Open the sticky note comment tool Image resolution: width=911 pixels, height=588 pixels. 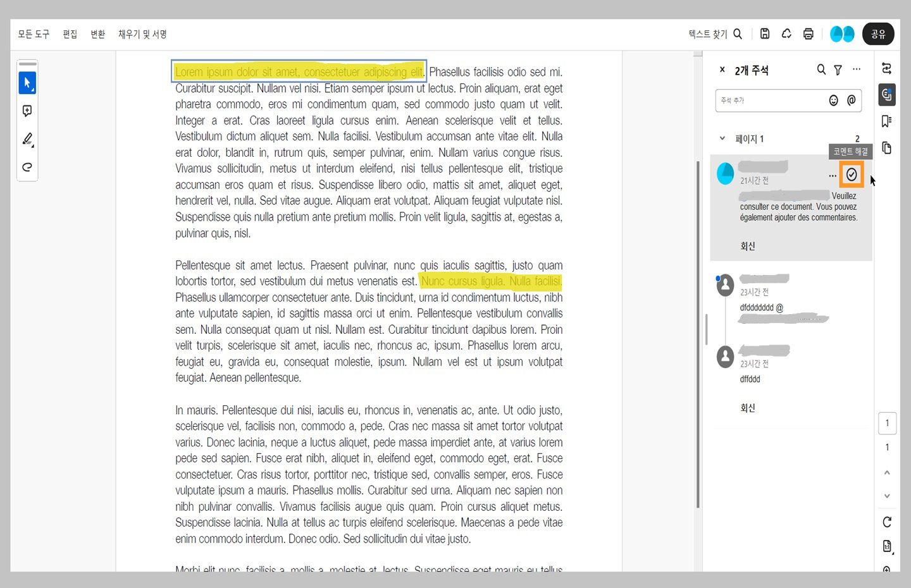tap(27, 111)
